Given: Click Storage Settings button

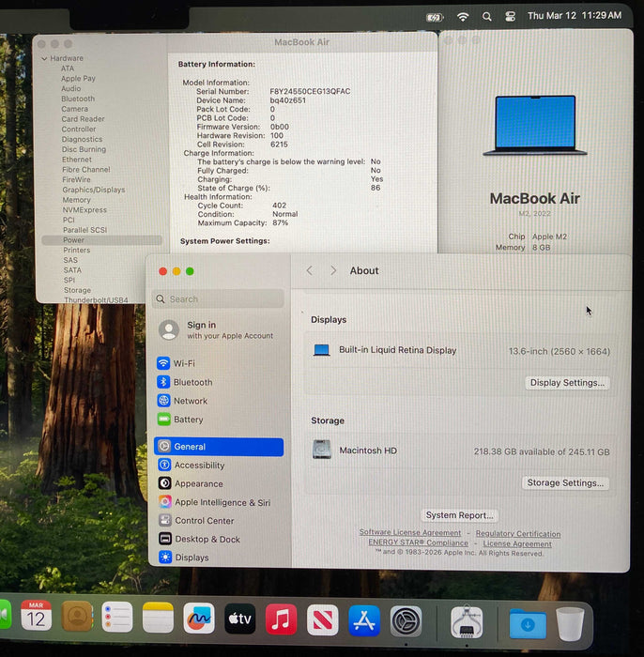Looking at the screenshot, I should click(x=565, y=482).
